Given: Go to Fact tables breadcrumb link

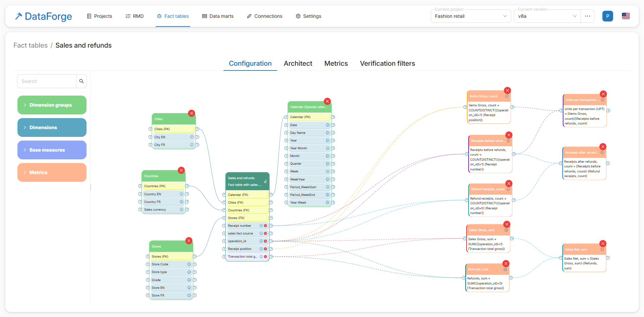Looking at the screenshot, I should tap(31, 45).
